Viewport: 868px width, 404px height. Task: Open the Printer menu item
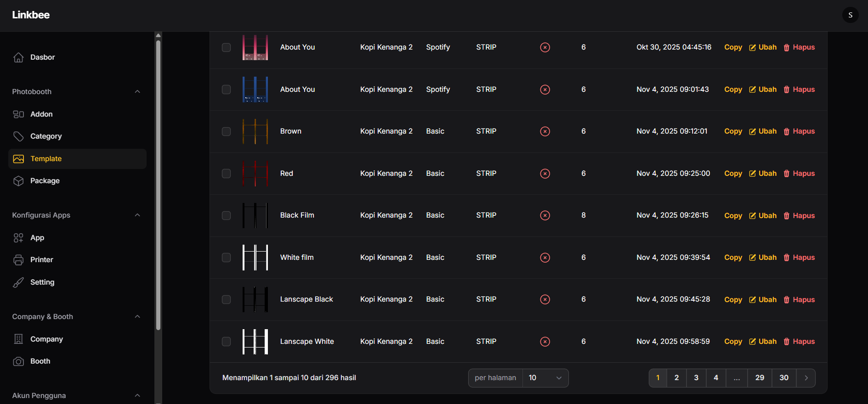tap(77, 260)
